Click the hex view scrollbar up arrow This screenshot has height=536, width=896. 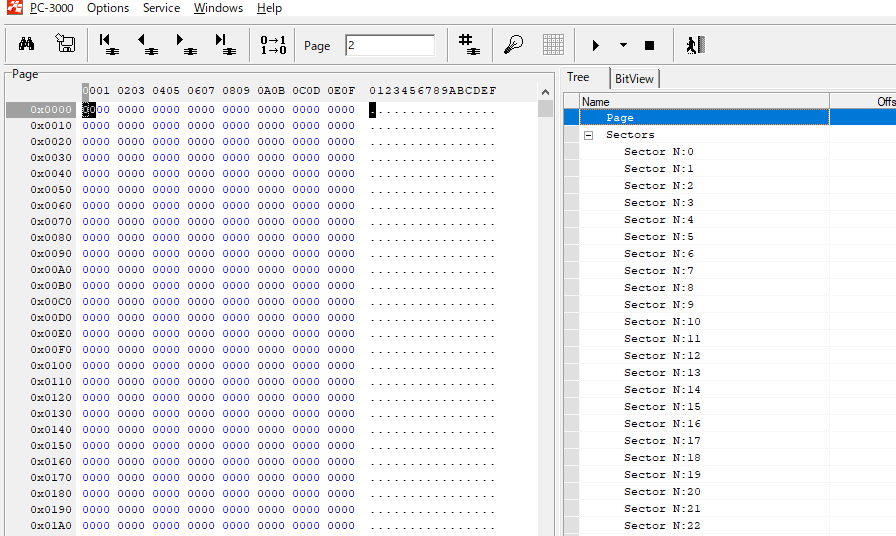(x=545, y=92)
